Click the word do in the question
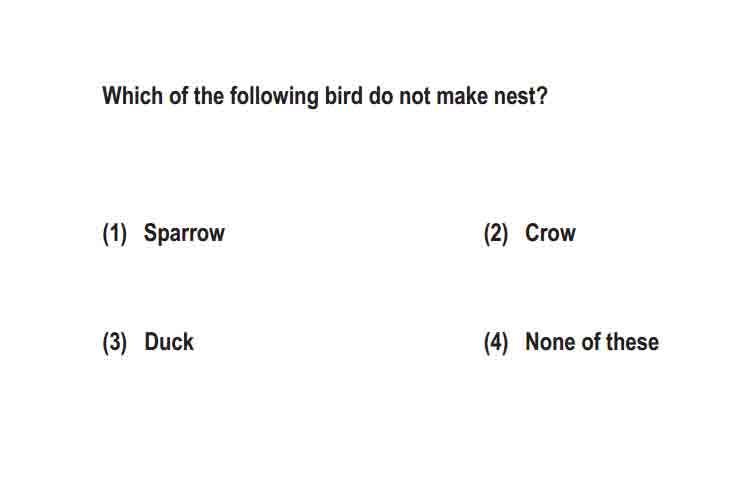Image resolution: width=750 pixels, height=500 pixels. tap(381, 96)
